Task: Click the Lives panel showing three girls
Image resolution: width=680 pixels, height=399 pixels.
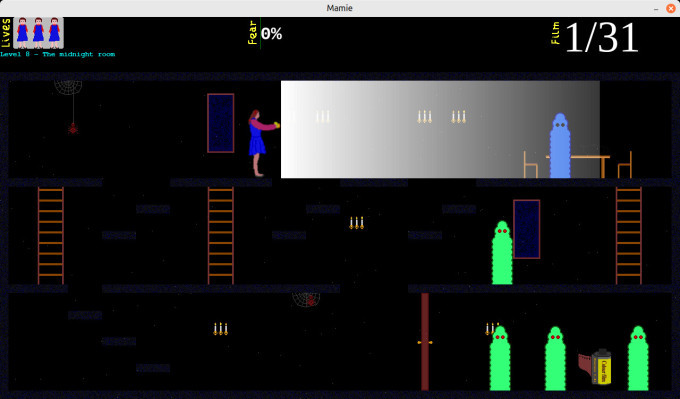Action: click(x=38, y=33)
